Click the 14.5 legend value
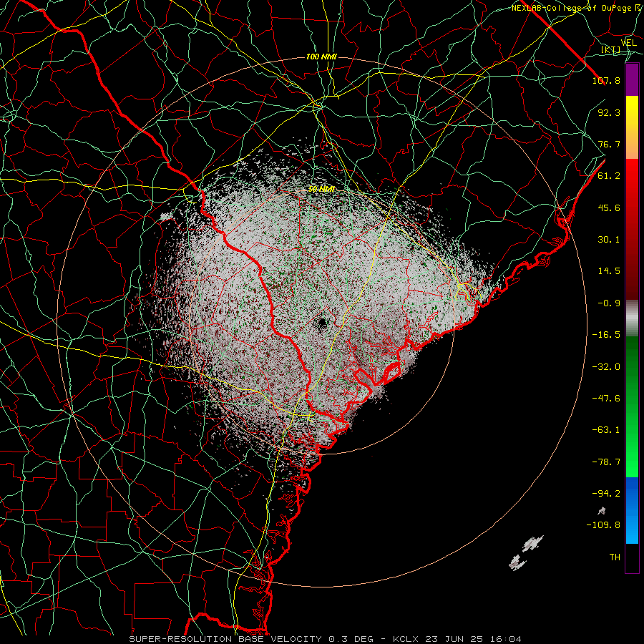The image size is (644, 644). pyautogui.click(x=609, y=271)
